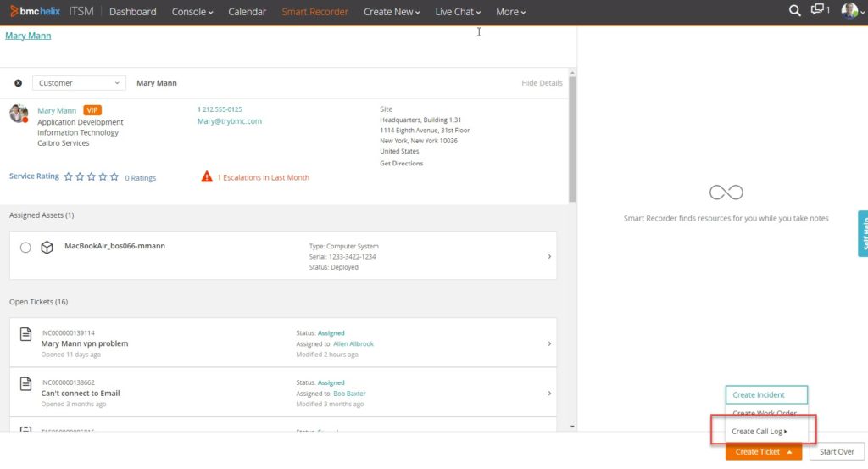
Task: Click the red escalations warning icon
Action: point(207,177)
